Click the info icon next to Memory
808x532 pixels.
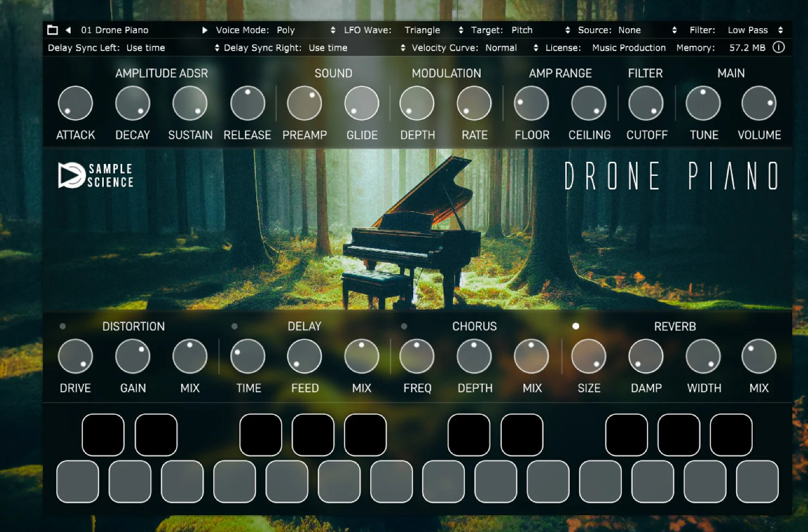click(x=779, y=47)
